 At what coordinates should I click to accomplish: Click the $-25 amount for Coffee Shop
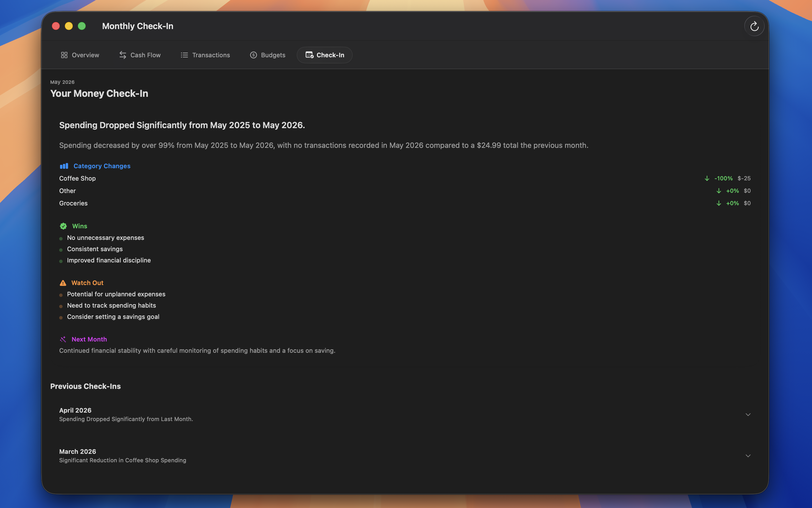click(x=744, y=178)
